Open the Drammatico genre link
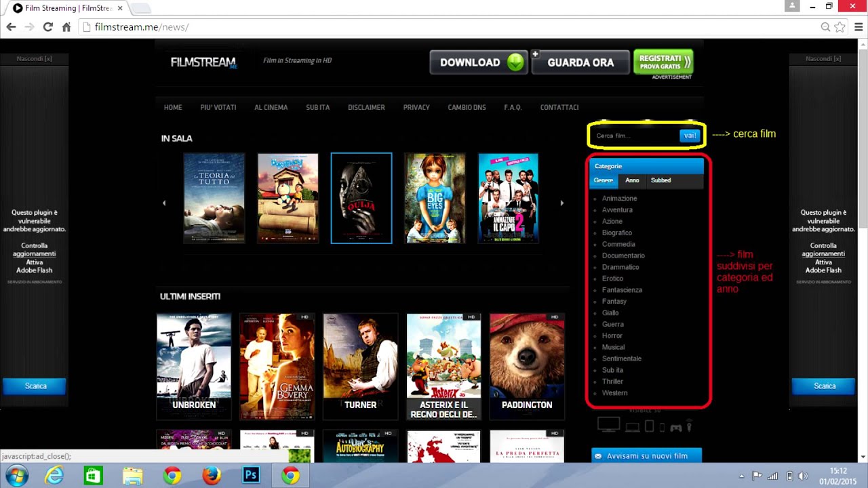Screen dimensions: 868x488 pos(620,267)
